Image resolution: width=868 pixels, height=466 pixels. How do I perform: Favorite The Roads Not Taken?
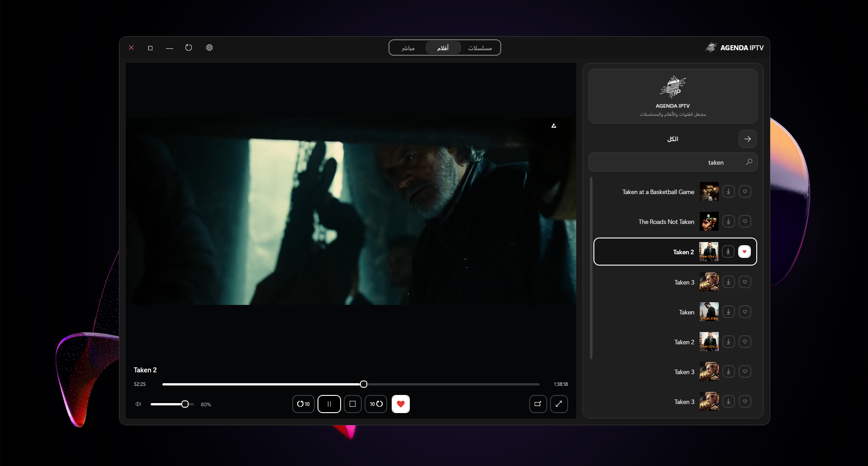pos(745,222)
